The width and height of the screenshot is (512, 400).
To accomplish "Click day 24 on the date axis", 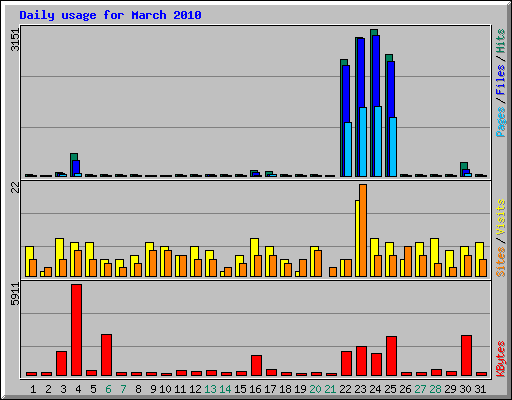I will click(x=375, y=389).
